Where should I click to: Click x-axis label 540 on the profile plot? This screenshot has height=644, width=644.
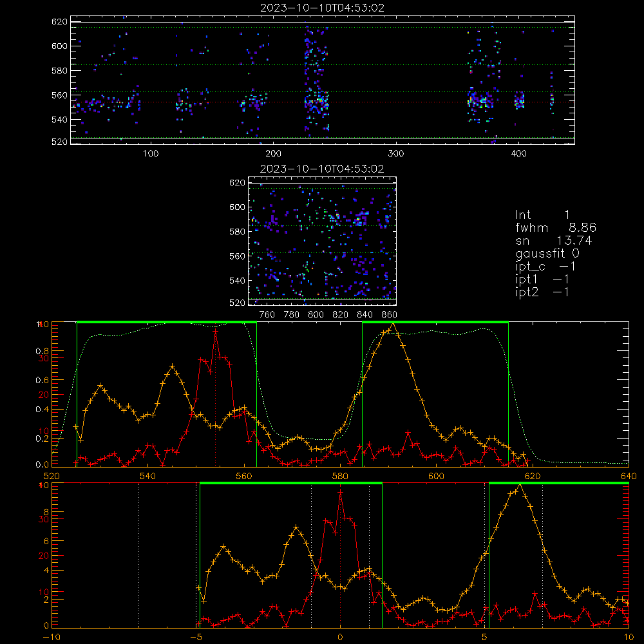coord(147,476)
